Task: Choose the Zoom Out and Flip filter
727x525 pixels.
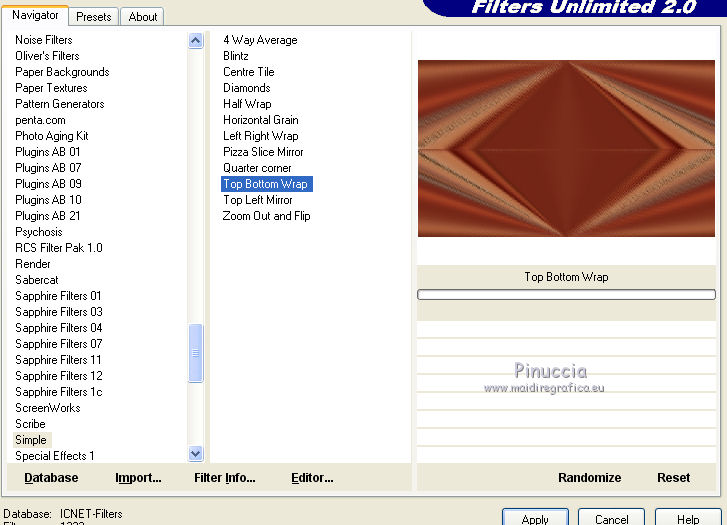Action: coord(266,216)
